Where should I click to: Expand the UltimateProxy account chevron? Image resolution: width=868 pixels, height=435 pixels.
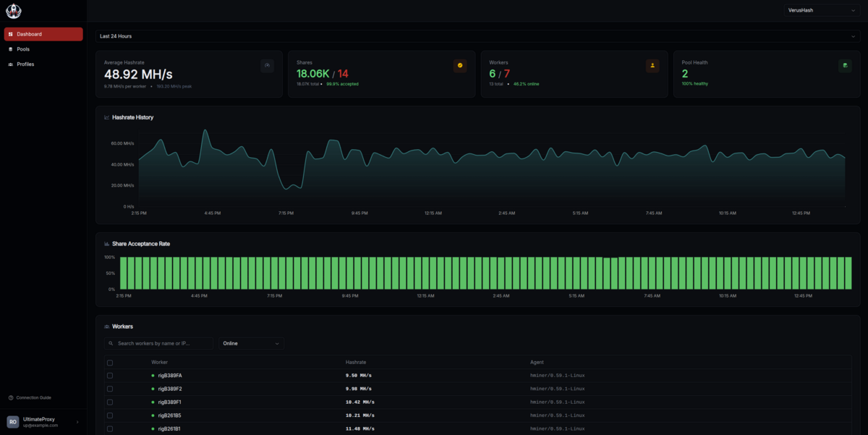click(77, 422)
